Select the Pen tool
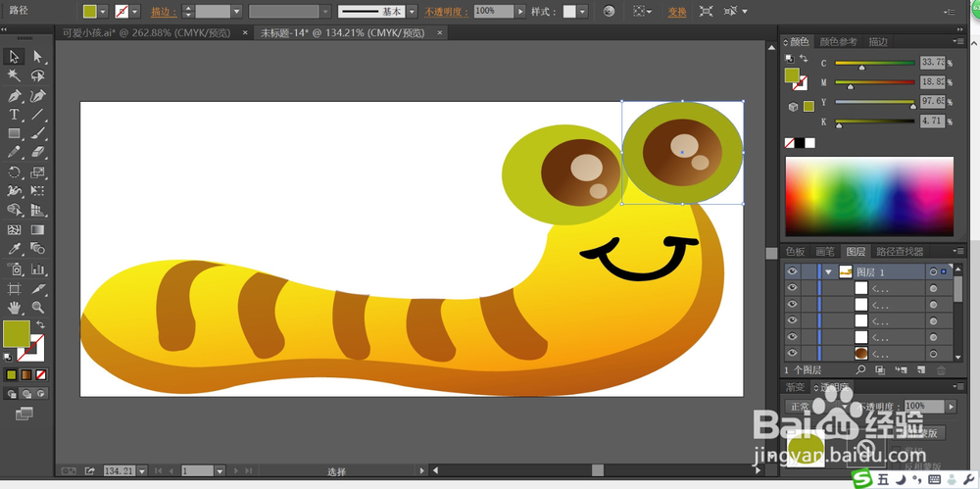 [15, 96]
